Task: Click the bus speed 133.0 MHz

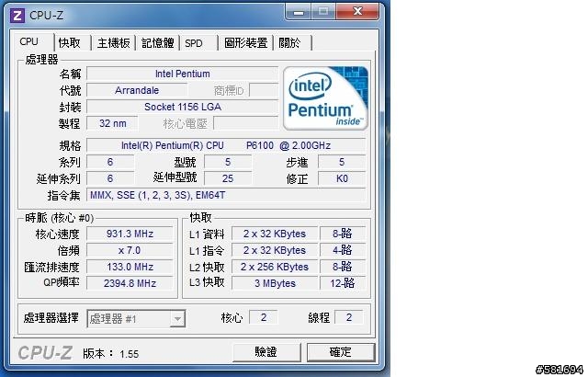Action: click(x=130, y=267)
